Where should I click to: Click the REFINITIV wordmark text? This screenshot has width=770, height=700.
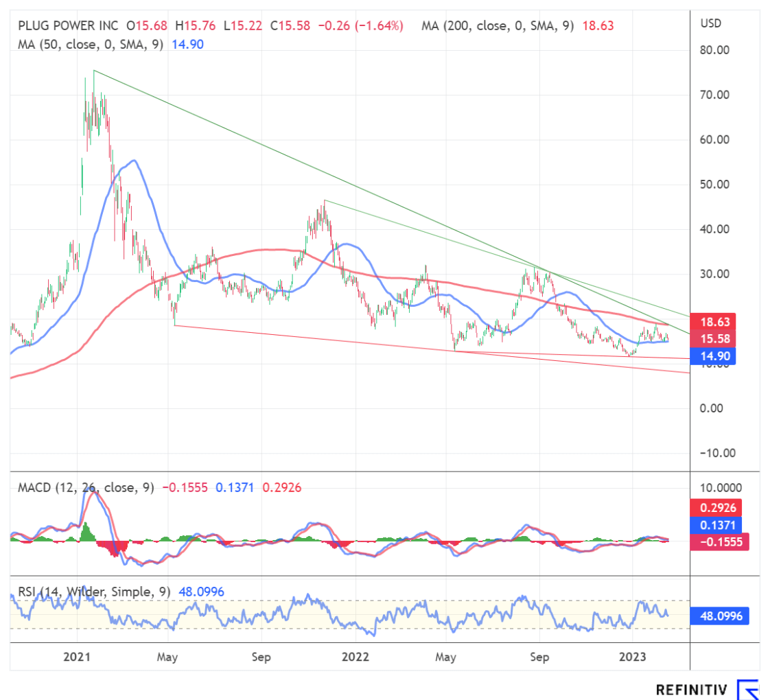692,690
